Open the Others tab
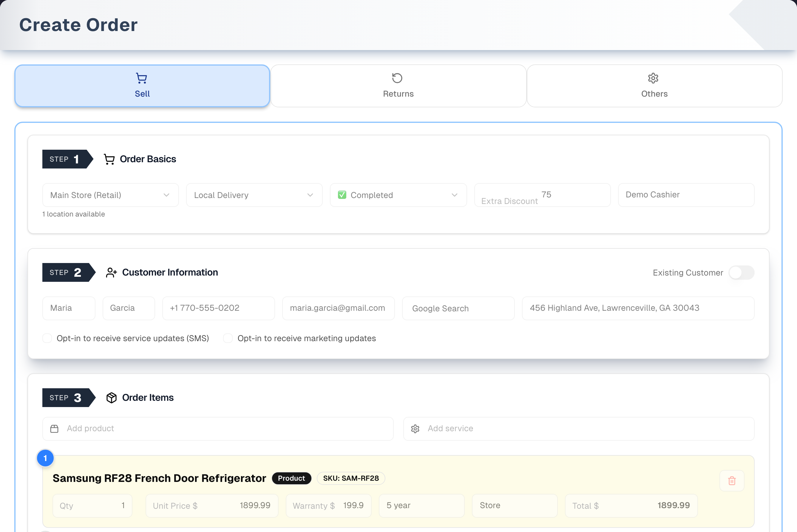The width and height of the screenshot is (797, 532). click(x=654, y=86)
